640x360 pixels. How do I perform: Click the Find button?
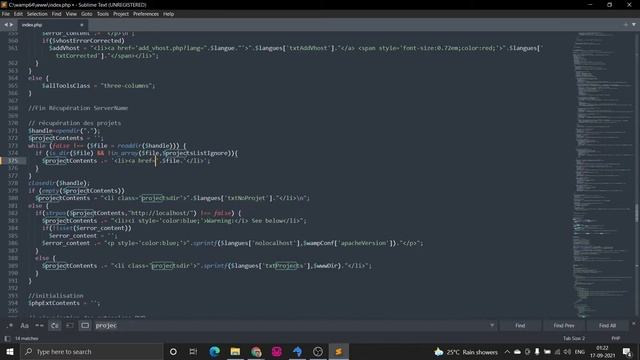tap(520, 325)
